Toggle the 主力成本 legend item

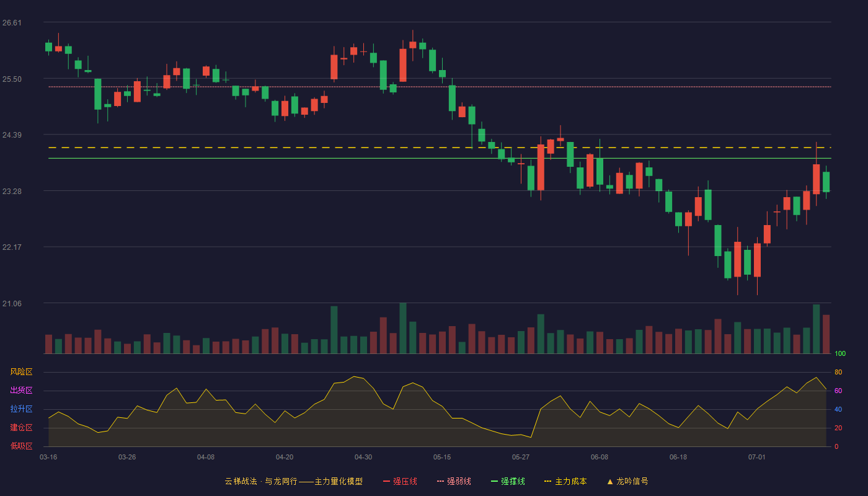click(565, 481)
